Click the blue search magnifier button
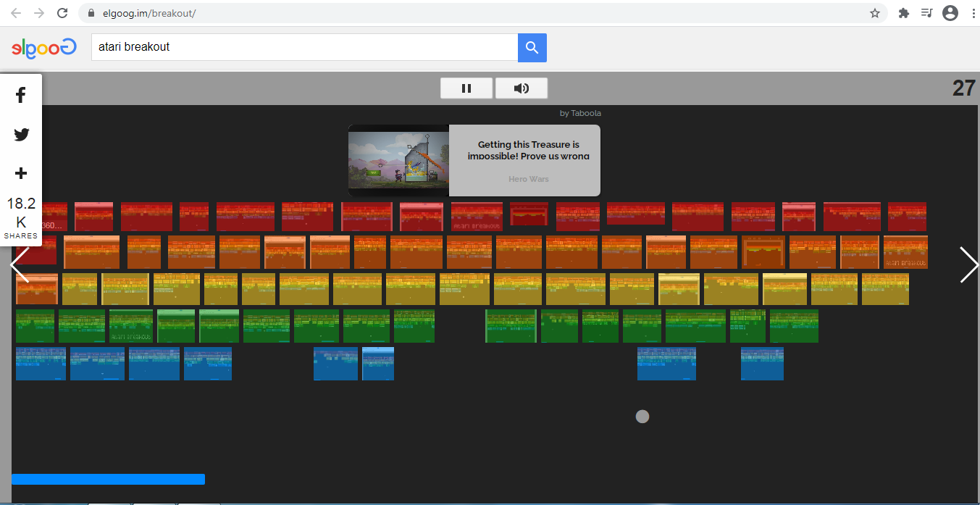This screenshot has height=505, width=980. point(532,48)
